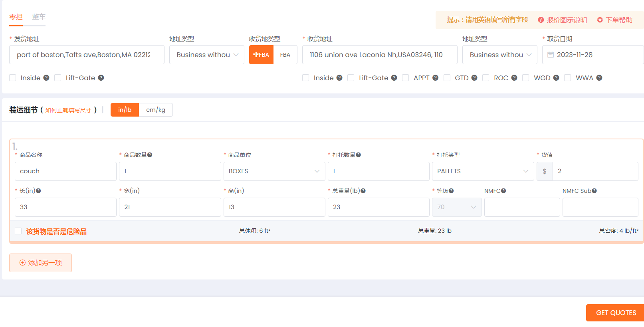Click the help icon next to 商品数量
644x327 pixels.
point(150,155)
